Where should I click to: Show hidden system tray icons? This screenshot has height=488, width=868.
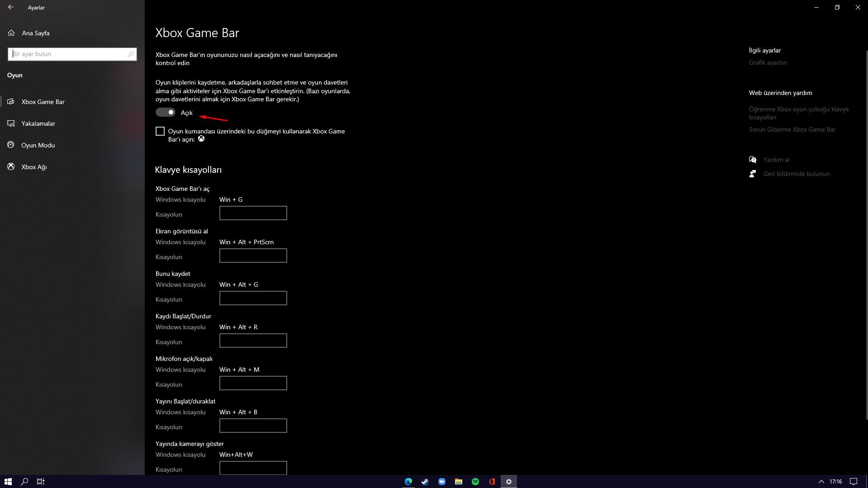click(821, 482)
